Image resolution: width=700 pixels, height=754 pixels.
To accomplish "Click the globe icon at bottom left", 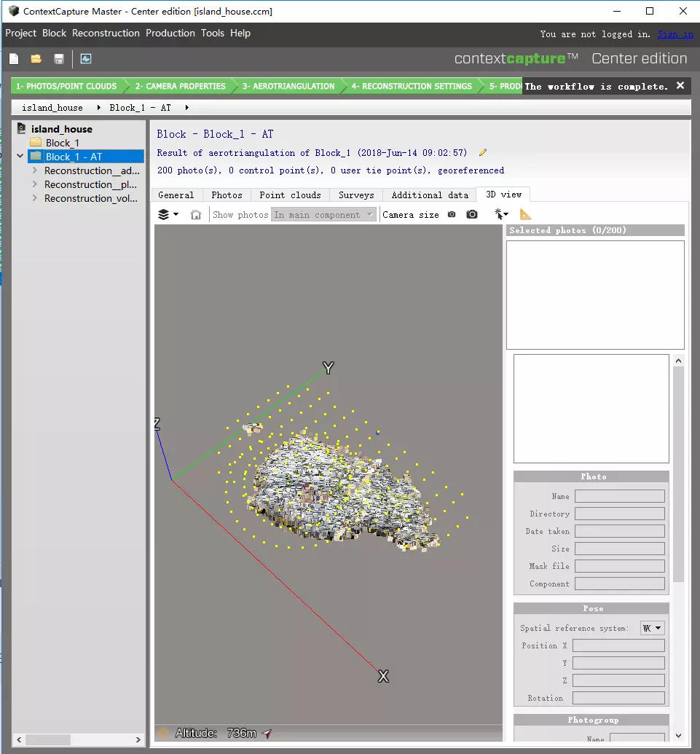I will tap(163, 733).
